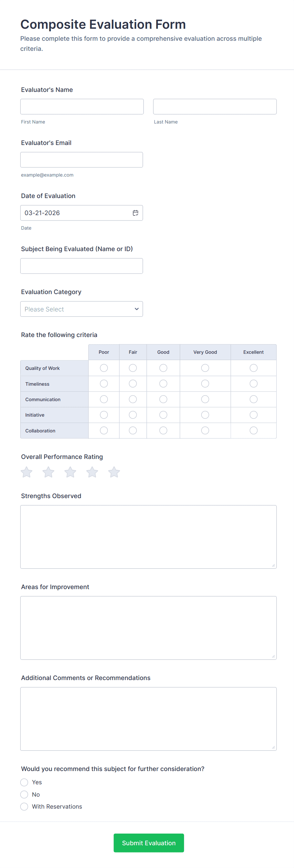The height and width of the screenshot is (868, 294).
Task: Give a three-star overall performance rating
Action: point(70,472)
